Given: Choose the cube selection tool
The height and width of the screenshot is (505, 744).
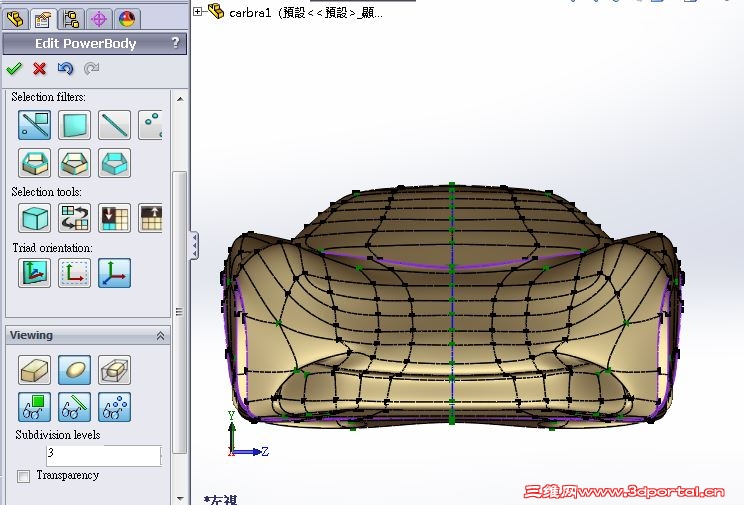Looking at the screenshot, I should (35, 218).
